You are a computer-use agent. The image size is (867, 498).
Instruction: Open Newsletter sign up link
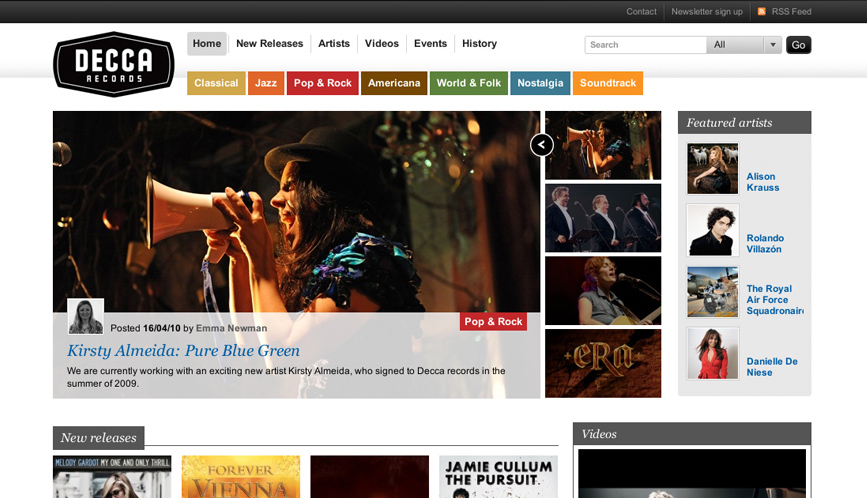[x=707, y=12]
